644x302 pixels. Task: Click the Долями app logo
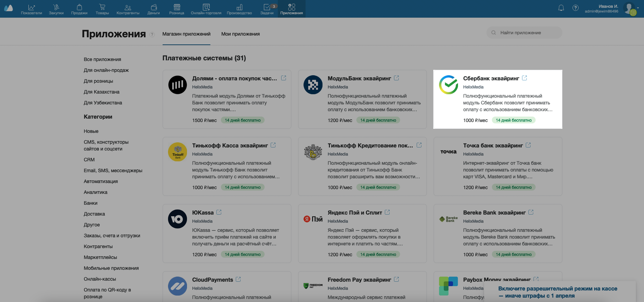pyautogui.click(x=178, y=85)
